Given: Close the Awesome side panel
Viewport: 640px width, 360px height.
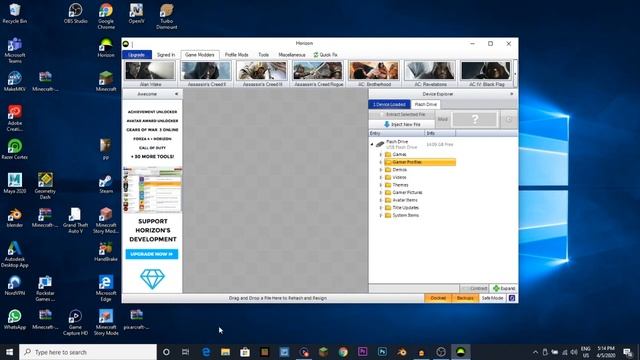Looking at the screenshot, I should [176, 94].
